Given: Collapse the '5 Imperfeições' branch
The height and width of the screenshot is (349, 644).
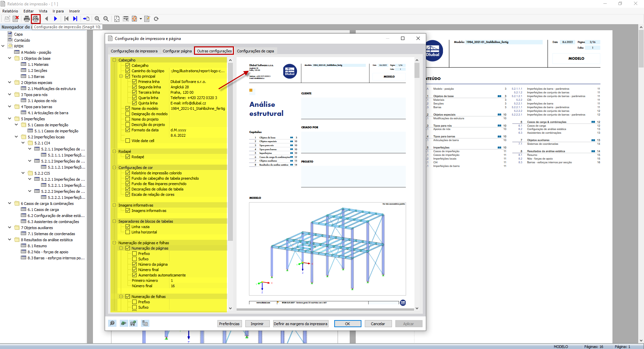Looking at the screenshot, I should pyautogui.click(x=9, y=119).
